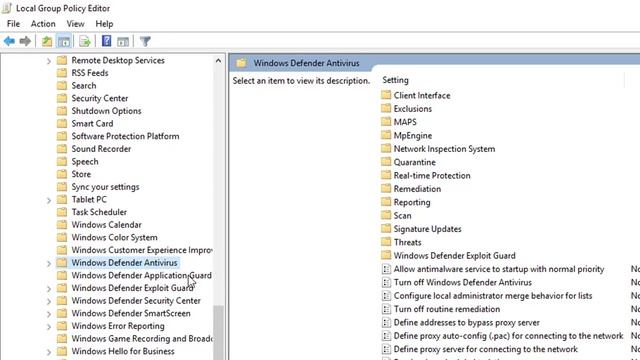Click the Up one level folder icon

(47, 41)
